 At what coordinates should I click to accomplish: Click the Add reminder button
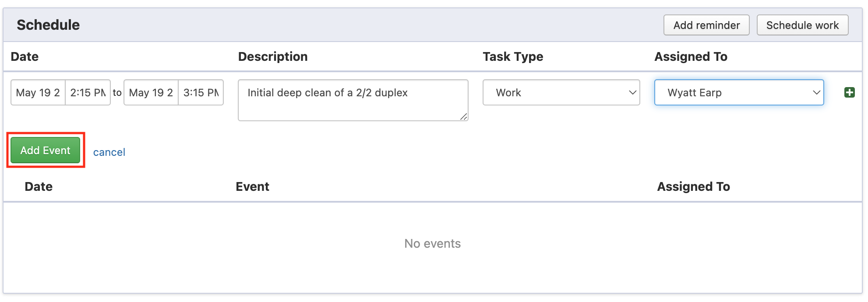[x=706, y=25]
